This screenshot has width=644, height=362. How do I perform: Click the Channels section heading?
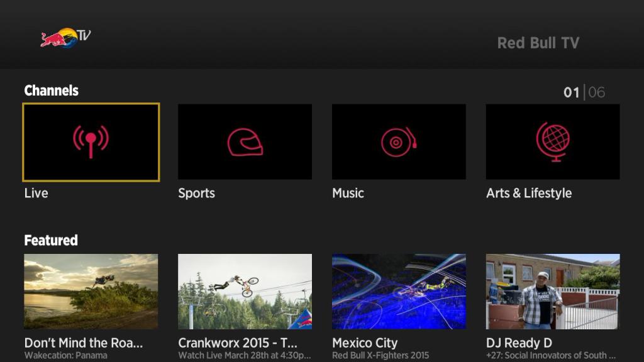51,90
